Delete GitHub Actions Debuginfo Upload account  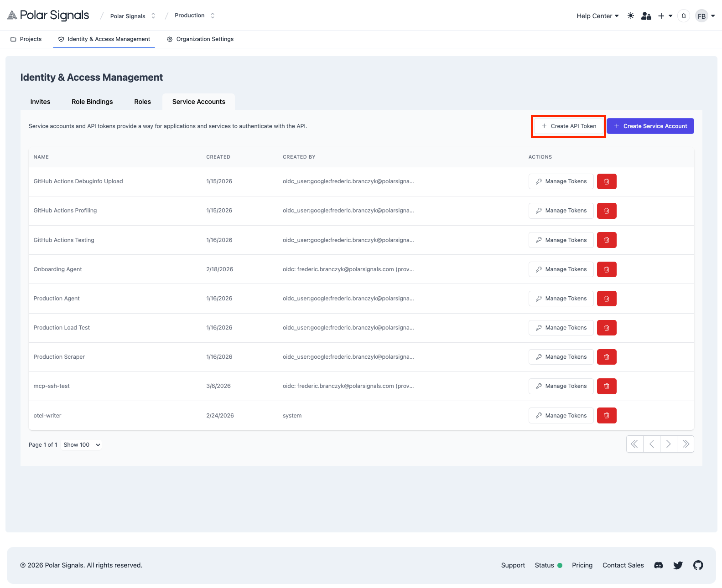[x=607, y=181]
